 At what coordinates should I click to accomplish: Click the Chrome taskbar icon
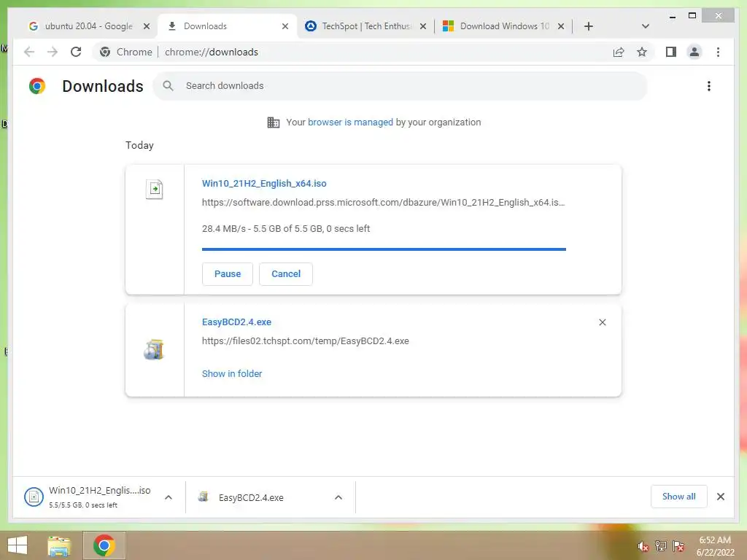click(x=104, y=545)
